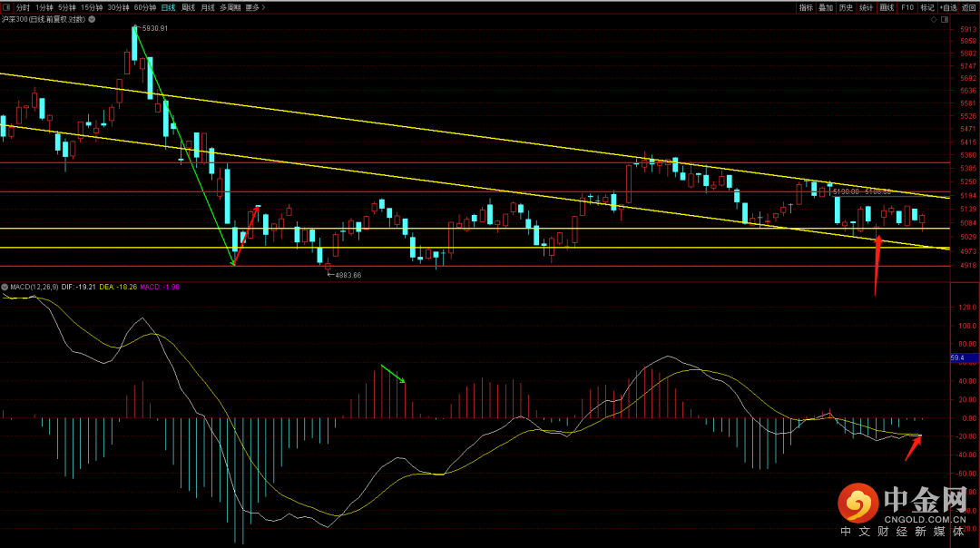Click the panel toggle icon at top-left
The height and width of the screenshot is (548, 980).
(7, 7)
